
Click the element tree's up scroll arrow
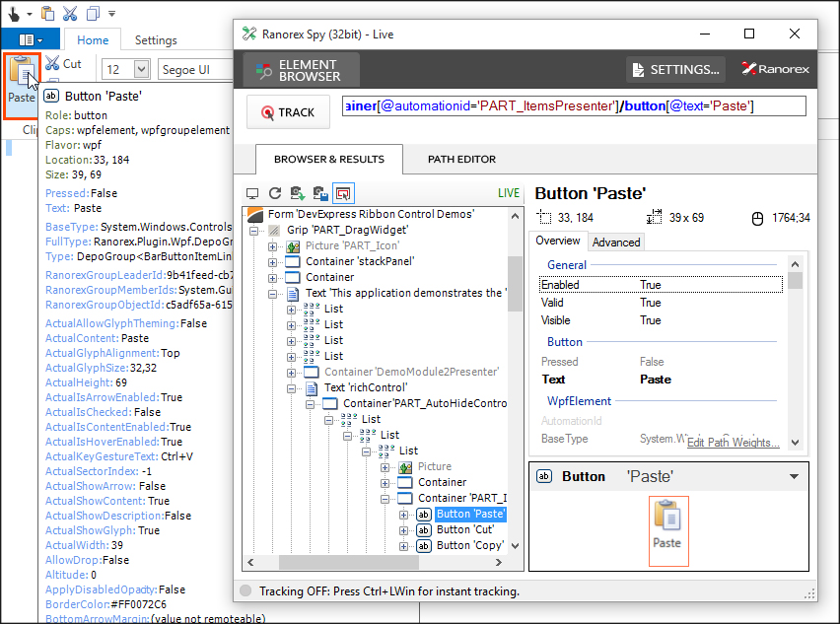pos(516,217)
